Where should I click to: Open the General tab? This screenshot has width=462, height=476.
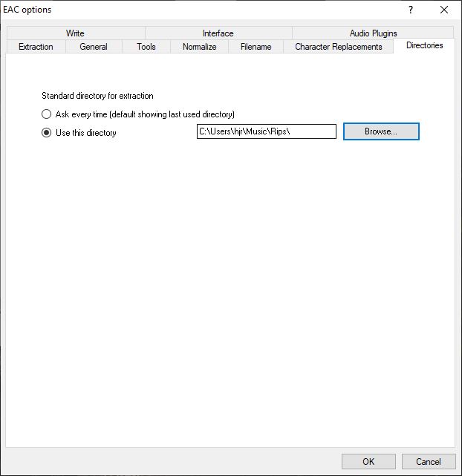[94, 47]
